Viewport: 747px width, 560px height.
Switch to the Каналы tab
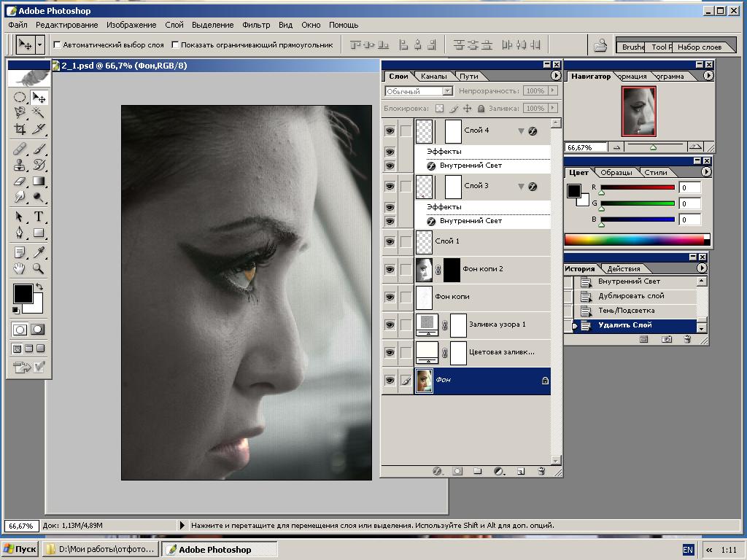pos(433,76)
